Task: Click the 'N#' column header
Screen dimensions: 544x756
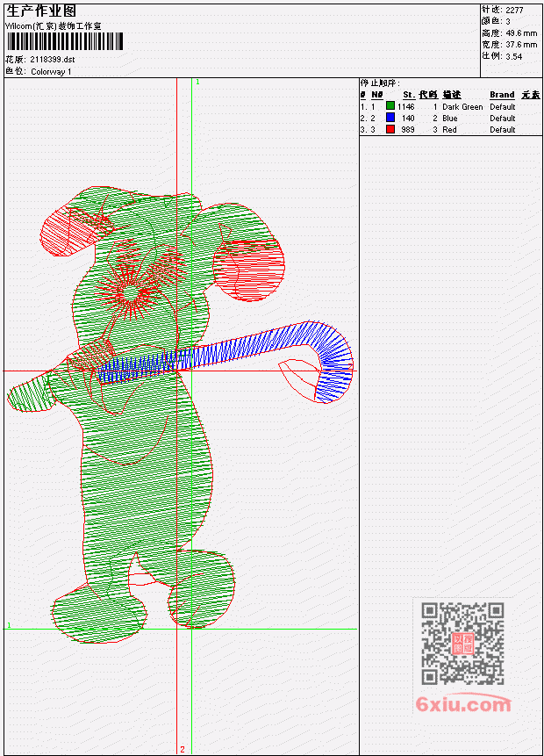Action: 377,95
